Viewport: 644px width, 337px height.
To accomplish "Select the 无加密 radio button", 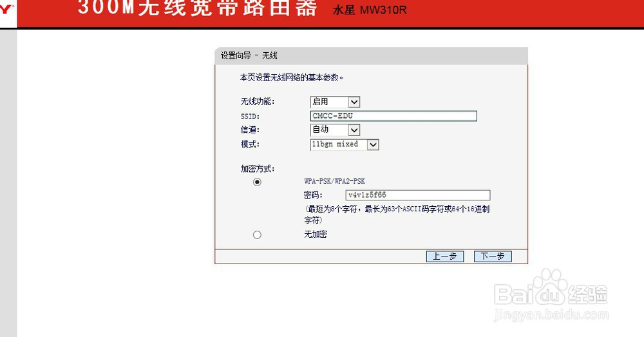I will [x=257, y=235].
